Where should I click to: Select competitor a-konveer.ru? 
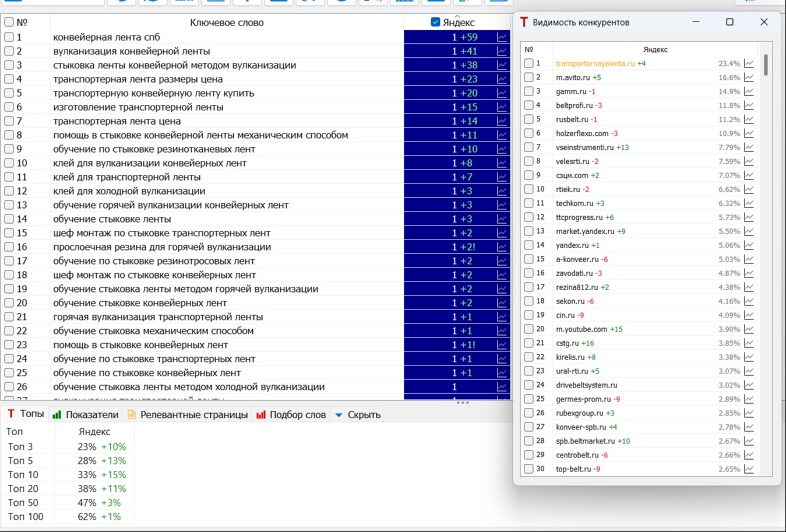click(x=577, y=259)
